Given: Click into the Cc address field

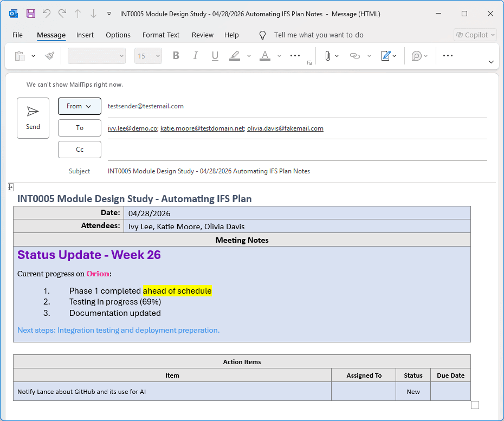Looking at the screenshot, I should tap(298, 150).
